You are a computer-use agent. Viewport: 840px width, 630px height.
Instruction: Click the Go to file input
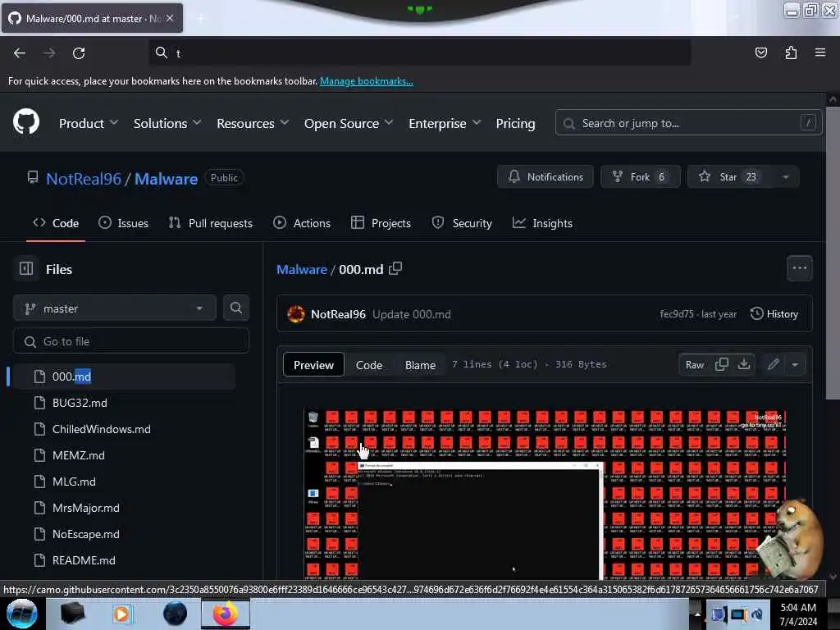(131, 341)
